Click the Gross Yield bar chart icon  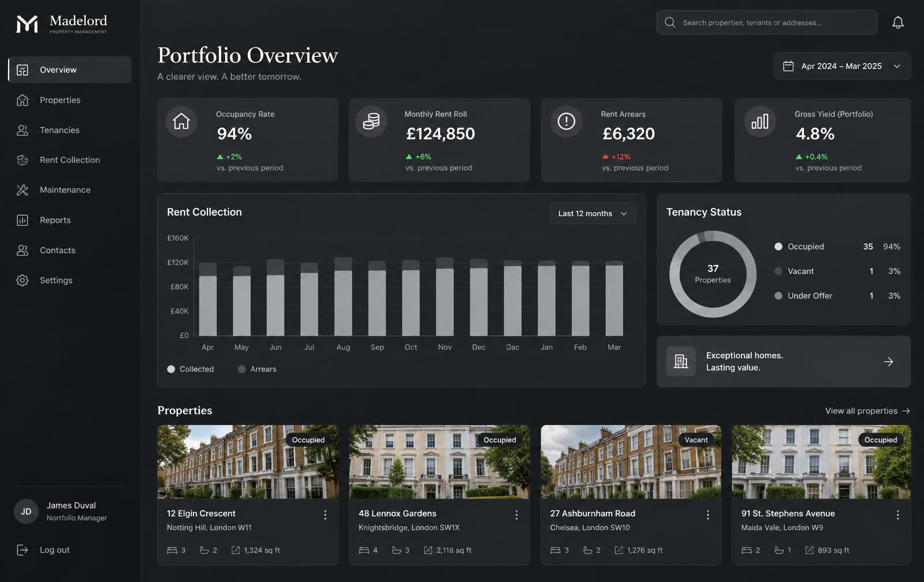click(x=760, y=121)
